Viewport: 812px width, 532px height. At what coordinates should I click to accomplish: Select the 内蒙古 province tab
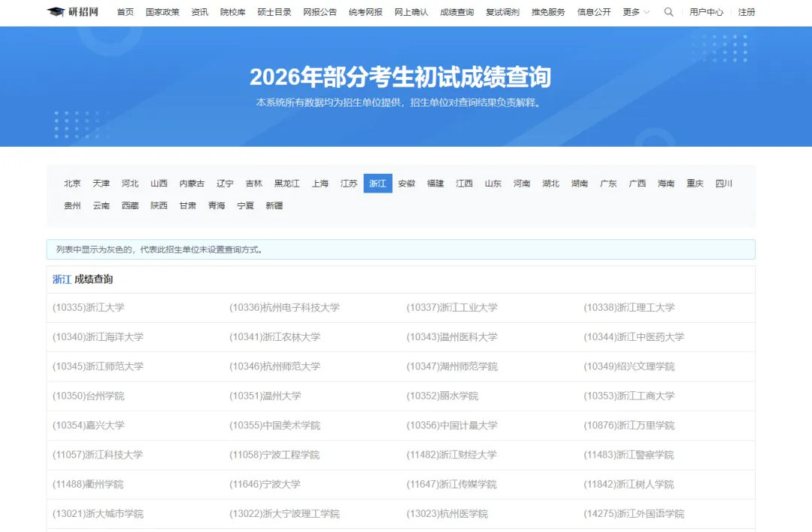point(192,184)
